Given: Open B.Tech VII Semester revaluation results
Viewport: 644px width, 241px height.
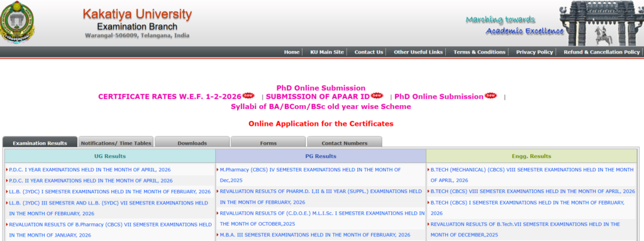Looking at the screenshot, I should 525,230.
